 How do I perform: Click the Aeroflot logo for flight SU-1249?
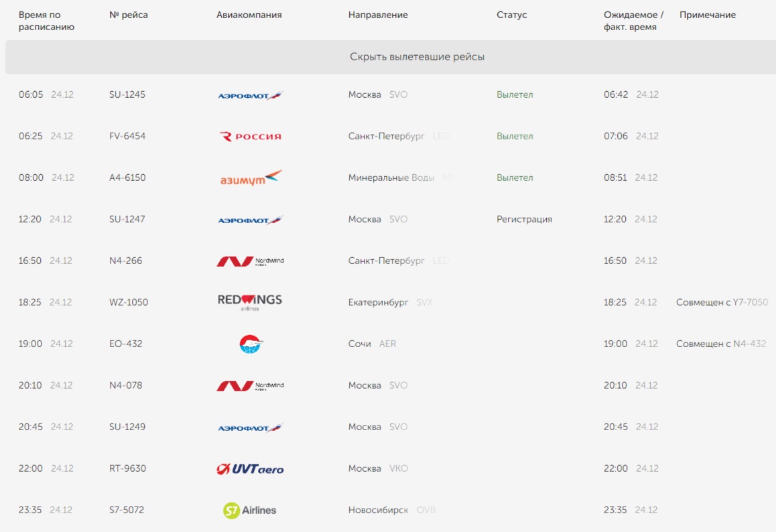[250, 427]
